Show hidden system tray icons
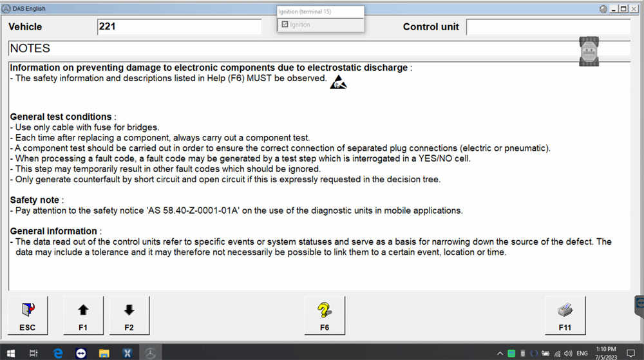644x360 pixels. click(500, 353)
